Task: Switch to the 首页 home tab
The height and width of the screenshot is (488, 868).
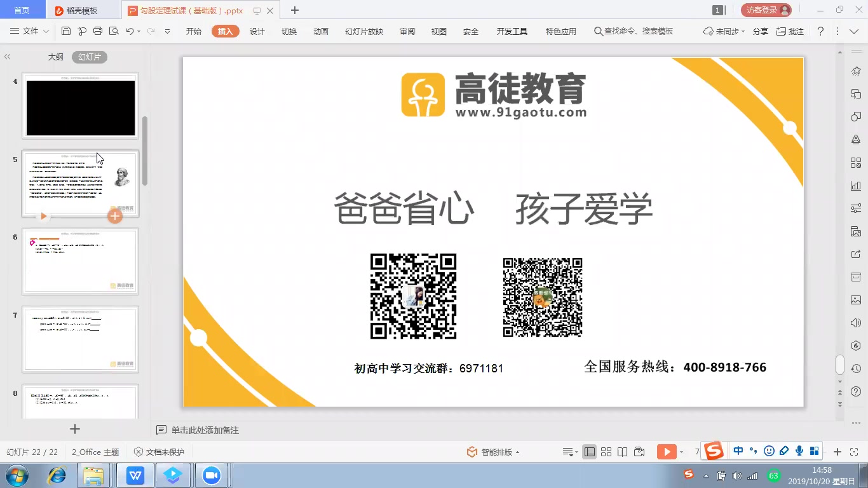Action: [x=22, y=10]
